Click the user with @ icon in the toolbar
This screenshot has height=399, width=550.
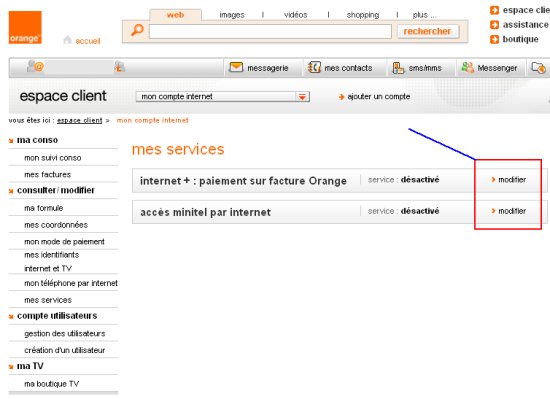click(x=35, y=66)
